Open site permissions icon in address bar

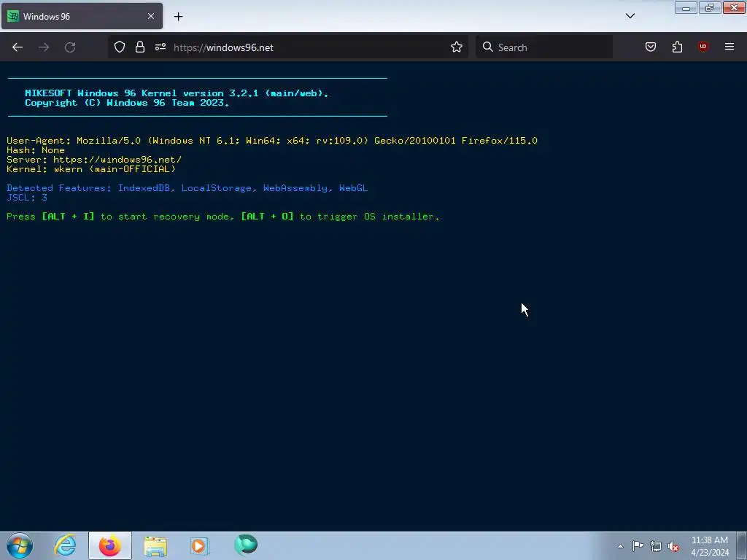pos(160,47)
